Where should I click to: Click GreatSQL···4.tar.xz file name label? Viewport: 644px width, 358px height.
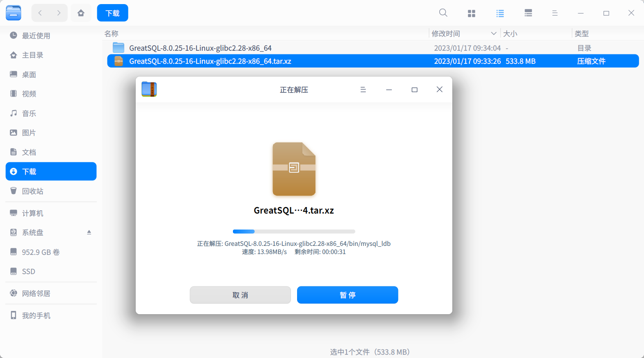pyautogui.click(x=294, y=210)
